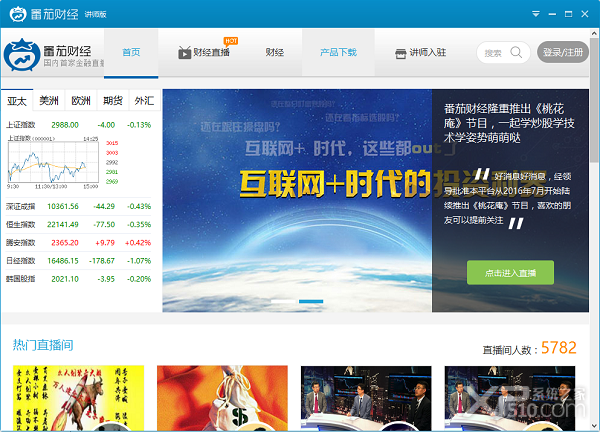Select the 期货 market tab
Screen dimensions: 600x432
[113, 101]
